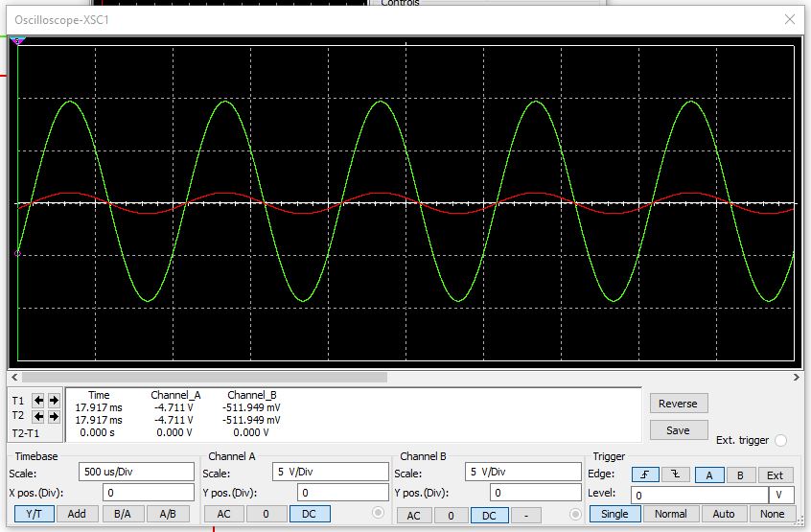Click the Timebase X pos. field

coord(149,493)
